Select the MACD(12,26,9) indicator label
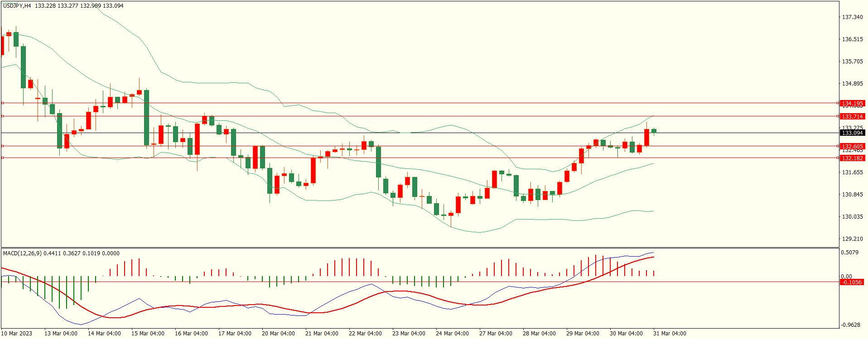868x339 pixels. (x=22, y=253)
